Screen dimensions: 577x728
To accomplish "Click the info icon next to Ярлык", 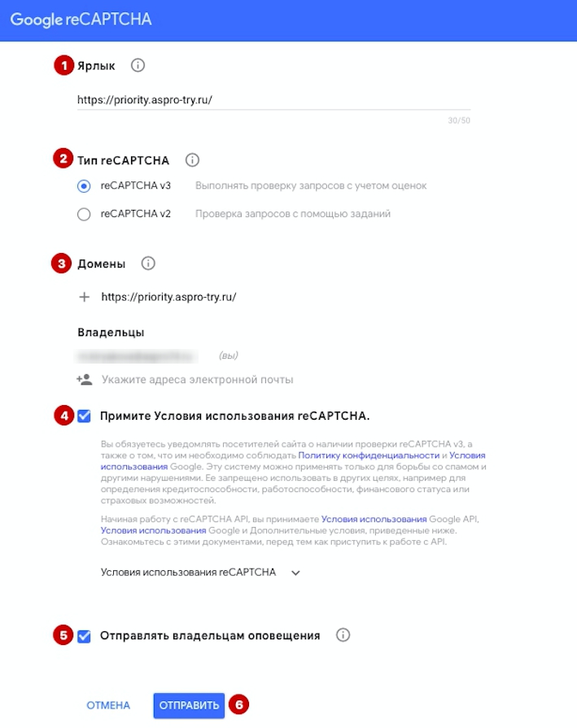I will point(138,65).
